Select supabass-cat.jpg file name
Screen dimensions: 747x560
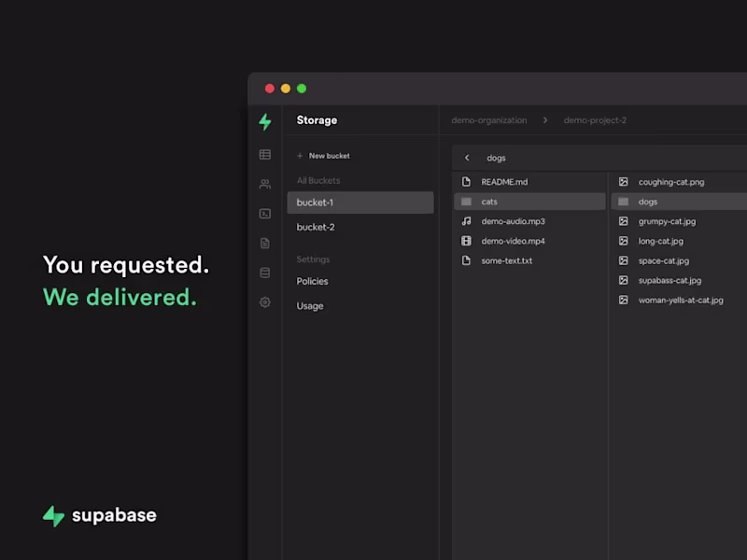669,281
